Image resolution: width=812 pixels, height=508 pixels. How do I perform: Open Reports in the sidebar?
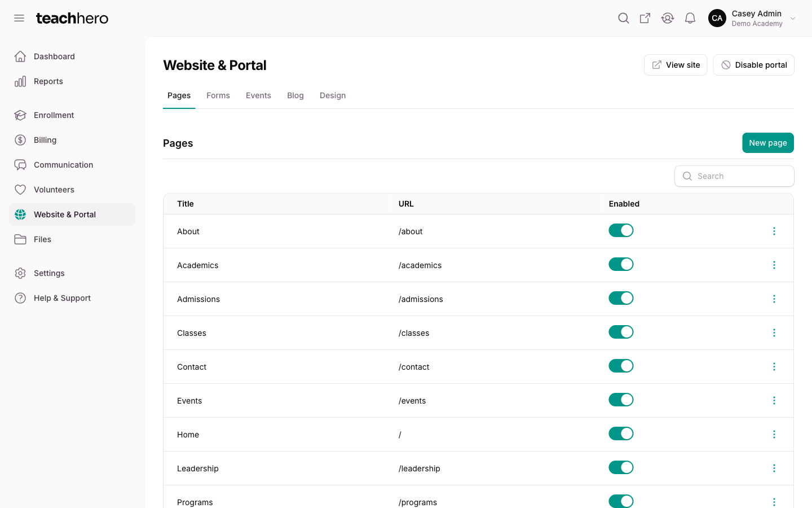pos(72,81)
